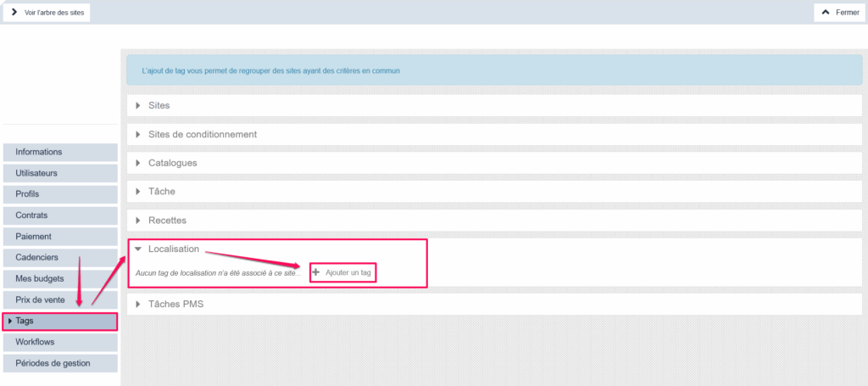Expand the Tâche section
The image size is (868, 386).
tap(161, 192)
